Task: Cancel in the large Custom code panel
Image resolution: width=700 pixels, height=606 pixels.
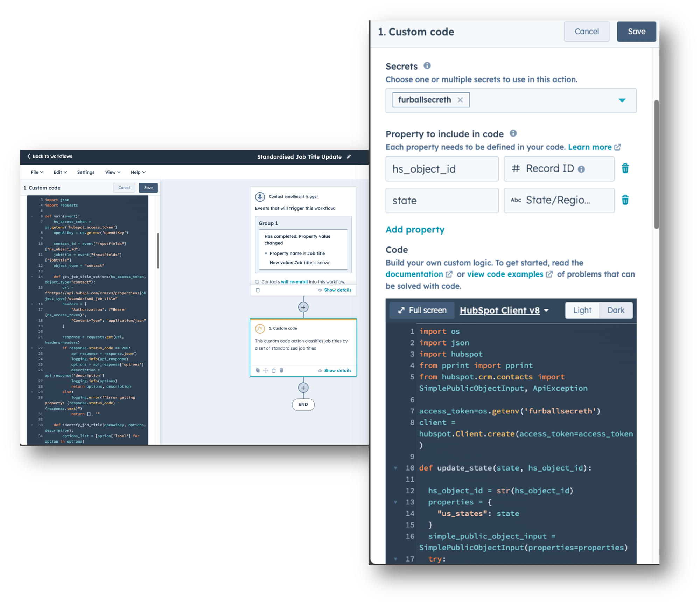Action: 586,32
